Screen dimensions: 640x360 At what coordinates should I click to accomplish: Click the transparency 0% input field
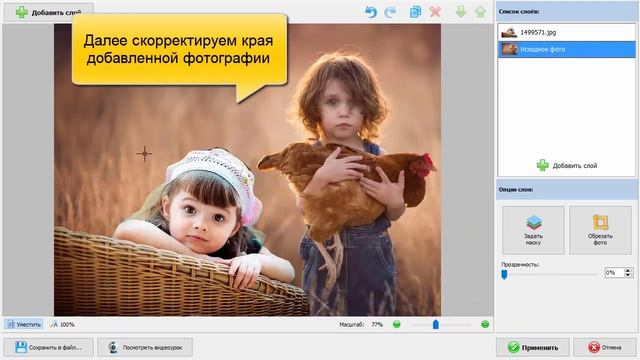pos(614,273)
